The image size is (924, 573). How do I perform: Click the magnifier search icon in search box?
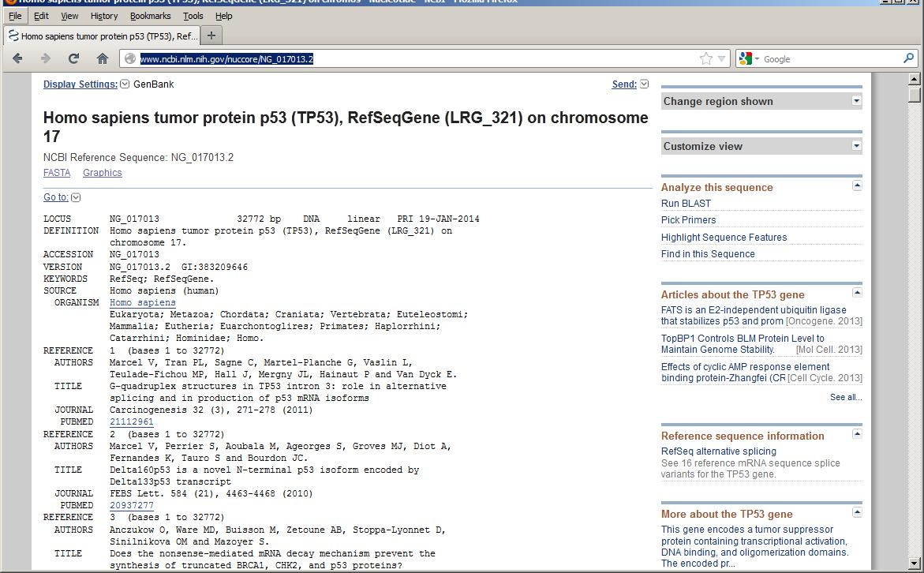click(908, 58)
